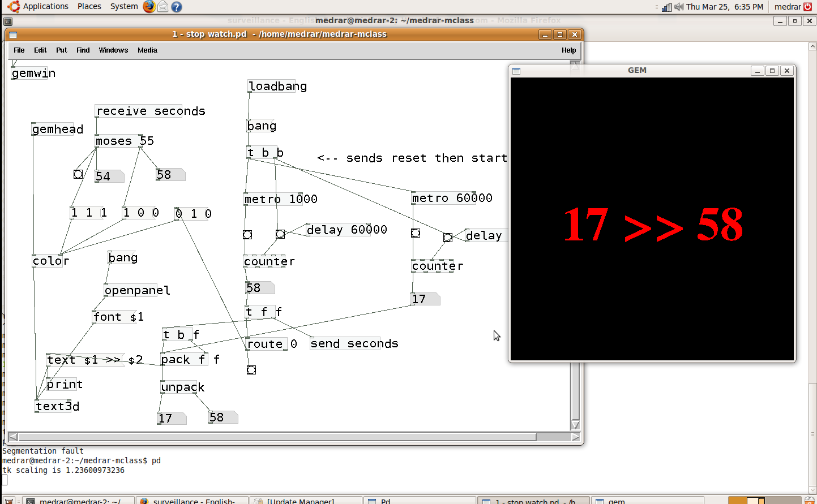Click the toggle below route 0

pyautogui.click(x=251, y=370)
